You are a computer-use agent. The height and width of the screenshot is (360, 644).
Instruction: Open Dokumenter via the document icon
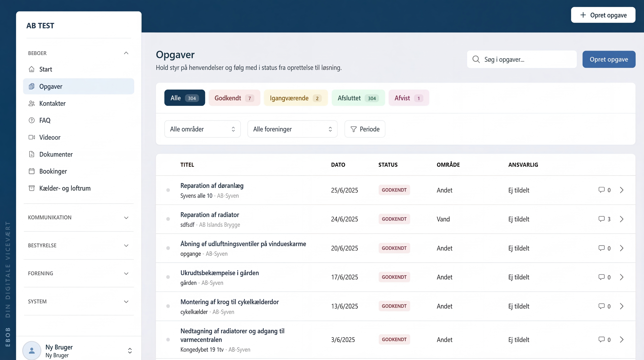point(32,154)
